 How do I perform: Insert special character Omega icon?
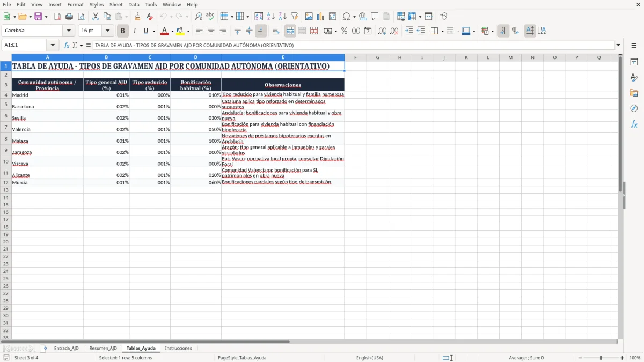coord(347,17)
